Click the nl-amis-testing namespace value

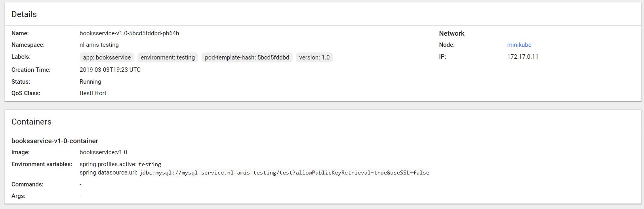tap(99, 45)
